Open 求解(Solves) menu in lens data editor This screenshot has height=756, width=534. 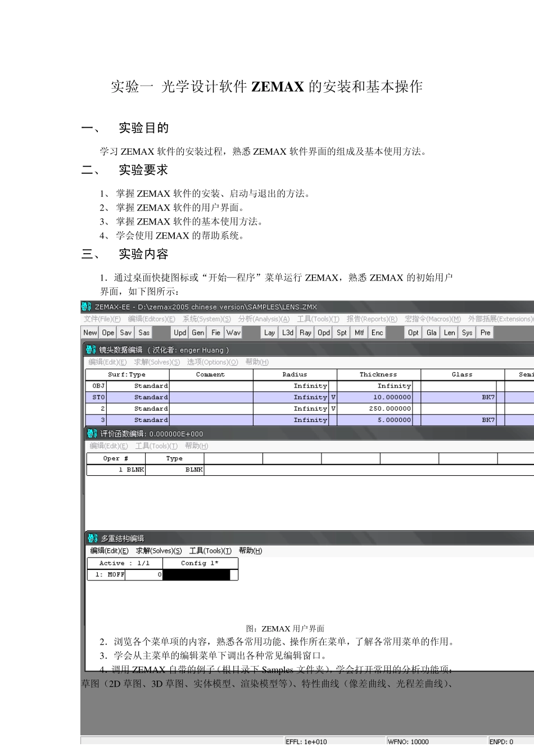pyautogui.click(x=157, y=362)
